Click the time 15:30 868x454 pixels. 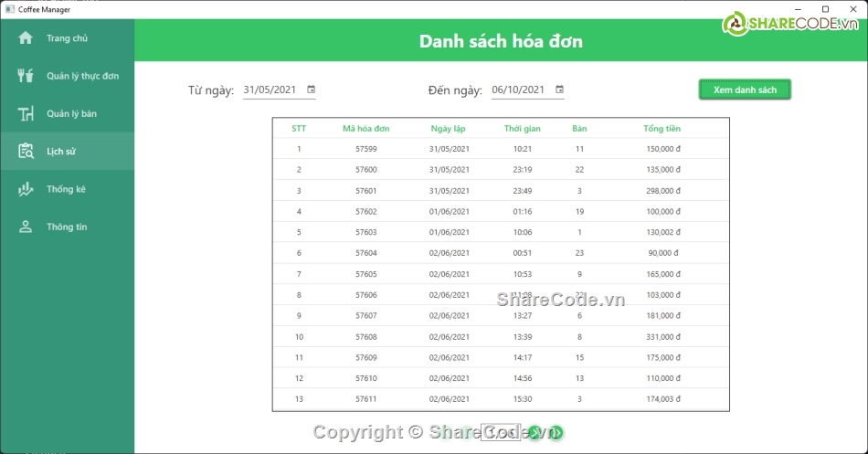click(522, 398)
